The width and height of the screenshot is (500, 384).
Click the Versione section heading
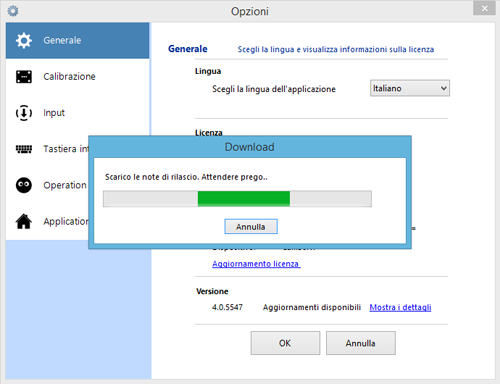tap(212, 291)
